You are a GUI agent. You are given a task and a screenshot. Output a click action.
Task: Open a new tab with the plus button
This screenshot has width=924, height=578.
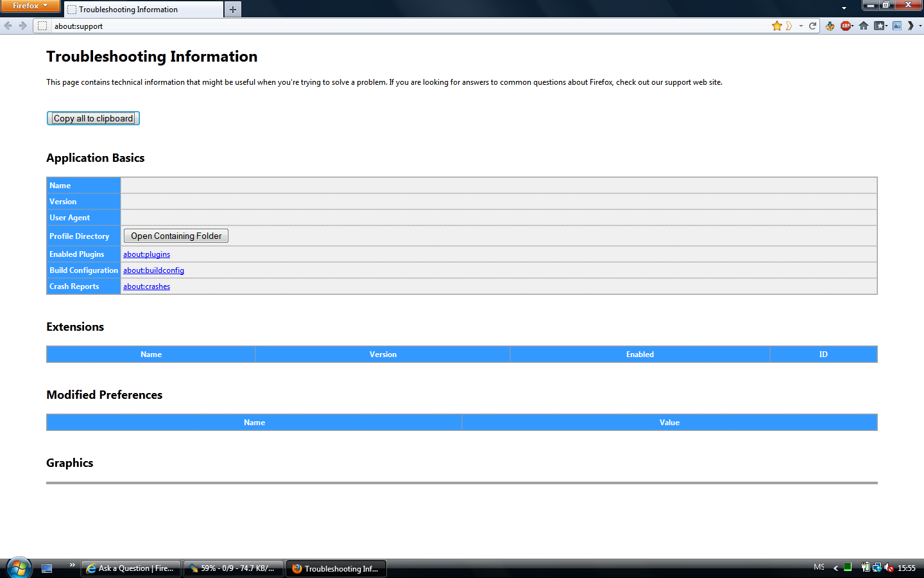pyautogui.click(x=232, y=9)
